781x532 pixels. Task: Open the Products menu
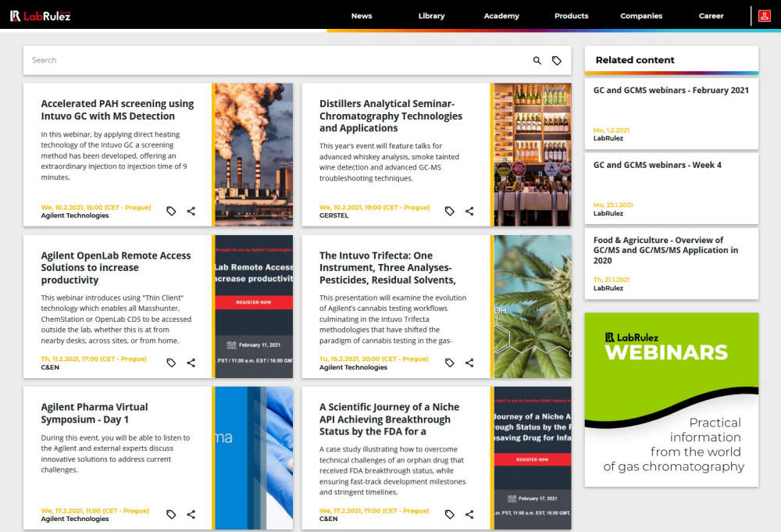572,16
